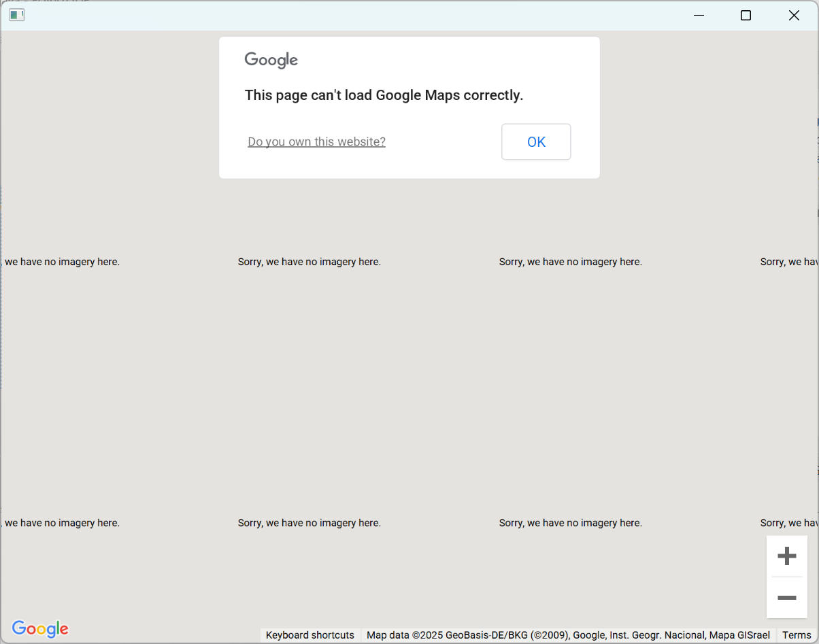Click the cut-off imagery message above the colored Google logo
The image size is (819, 644).
click(x=61, y=523)
